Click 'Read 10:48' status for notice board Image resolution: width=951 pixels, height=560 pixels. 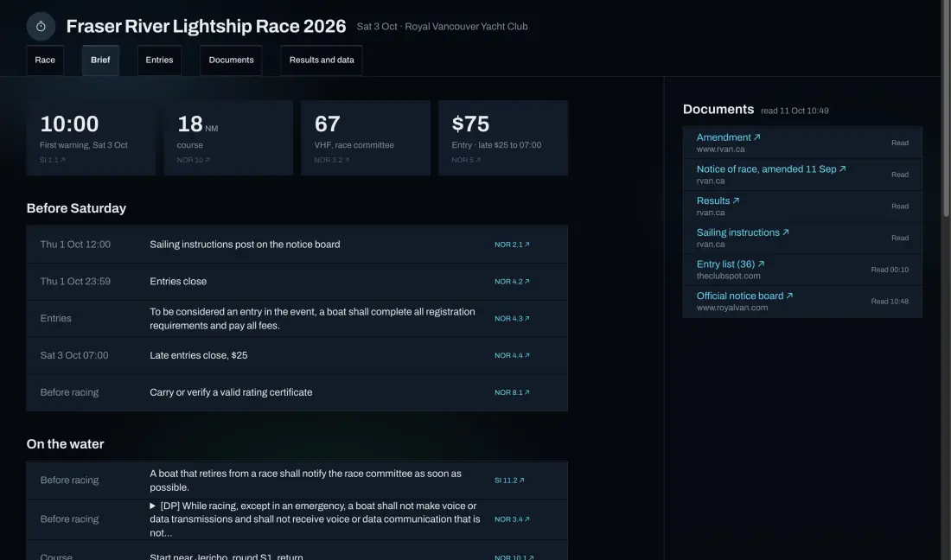click(890, 302)
